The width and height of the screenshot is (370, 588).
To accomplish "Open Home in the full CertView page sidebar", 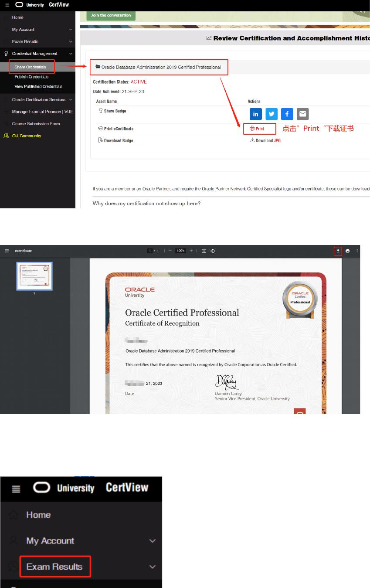I will click(18, 17).
